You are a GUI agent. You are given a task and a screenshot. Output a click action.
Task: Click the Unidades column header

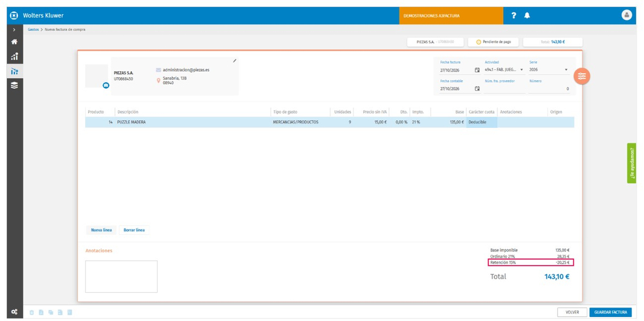coord(343,112)
